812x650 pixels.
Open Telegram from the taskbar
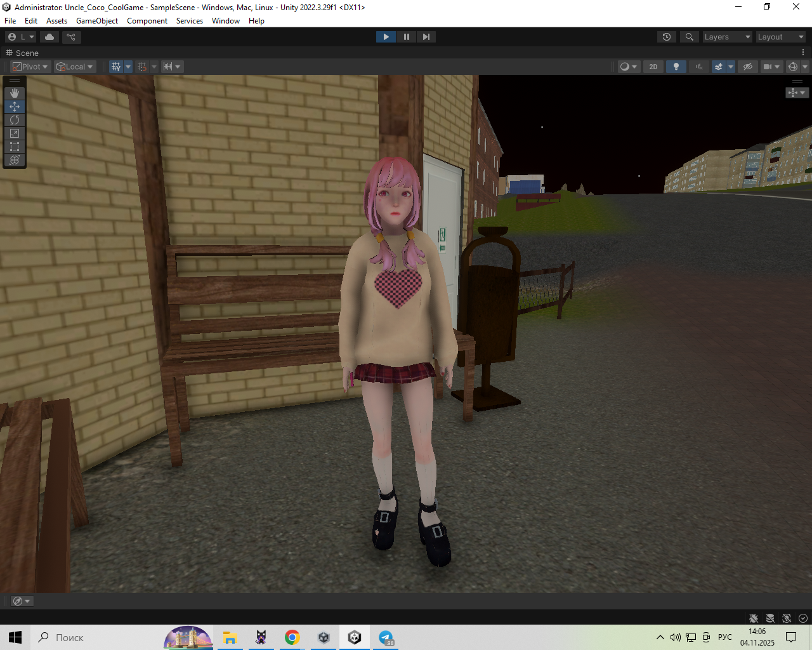[x=386, y=637]
